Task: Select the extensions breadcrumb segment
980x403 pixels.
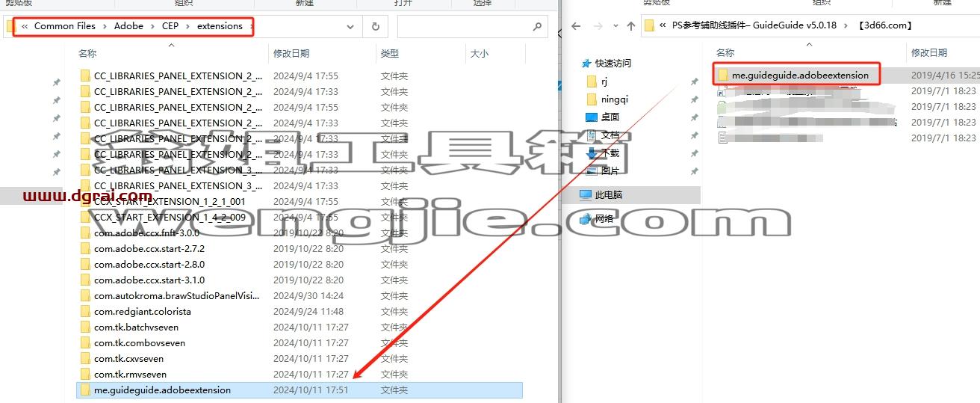Action: tap(220, 26)
